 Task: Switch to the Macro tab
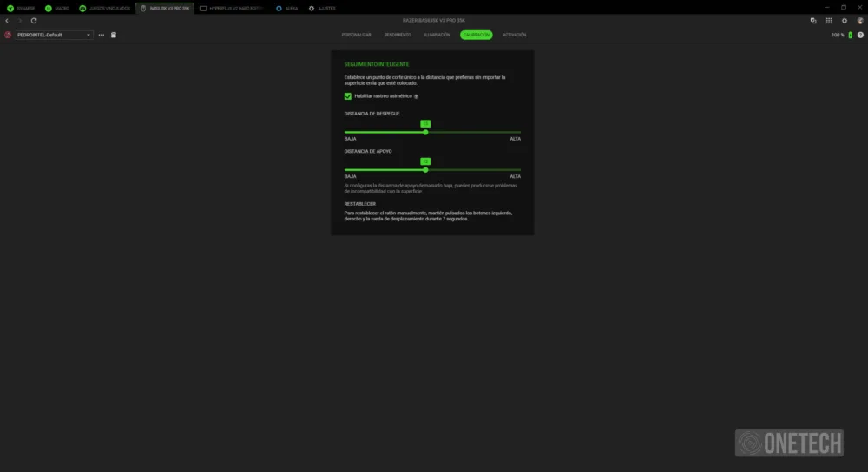[57, 9]
